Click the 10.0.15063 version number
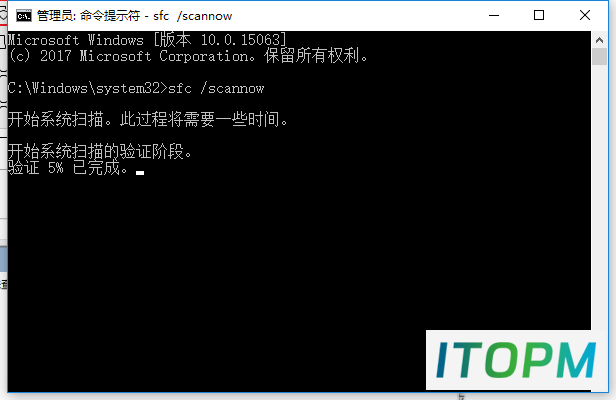616x400 pixels. coord(240,40)
